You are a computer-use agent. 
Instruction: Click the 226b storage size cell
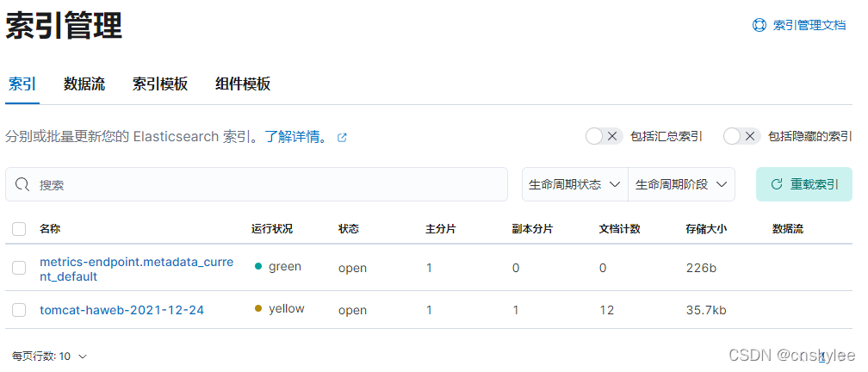pos(701,268)
